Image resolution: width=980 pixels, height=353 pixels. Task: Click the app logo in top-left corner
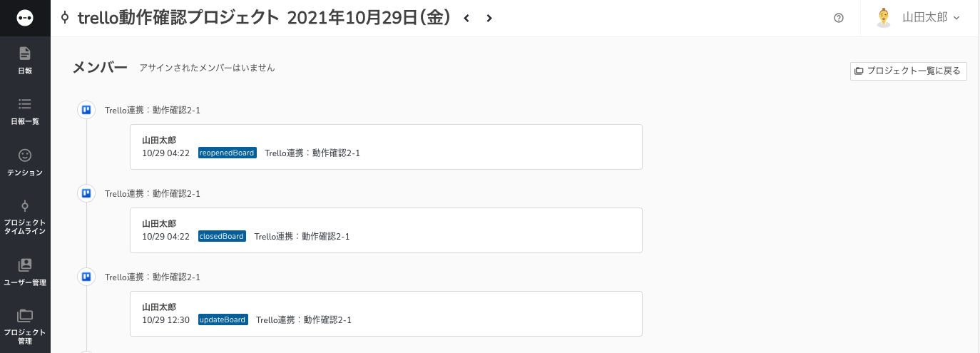[25, 19]
